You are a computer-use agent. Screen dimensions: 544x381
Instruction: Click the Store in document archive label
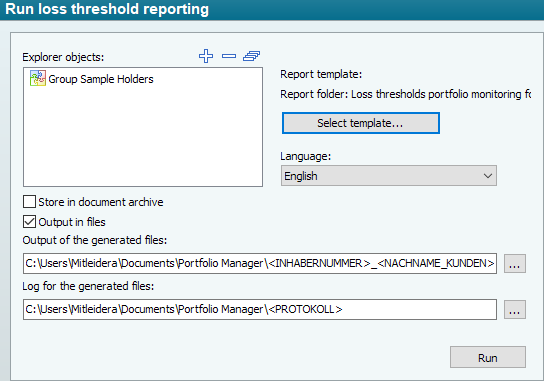point(101,202)
